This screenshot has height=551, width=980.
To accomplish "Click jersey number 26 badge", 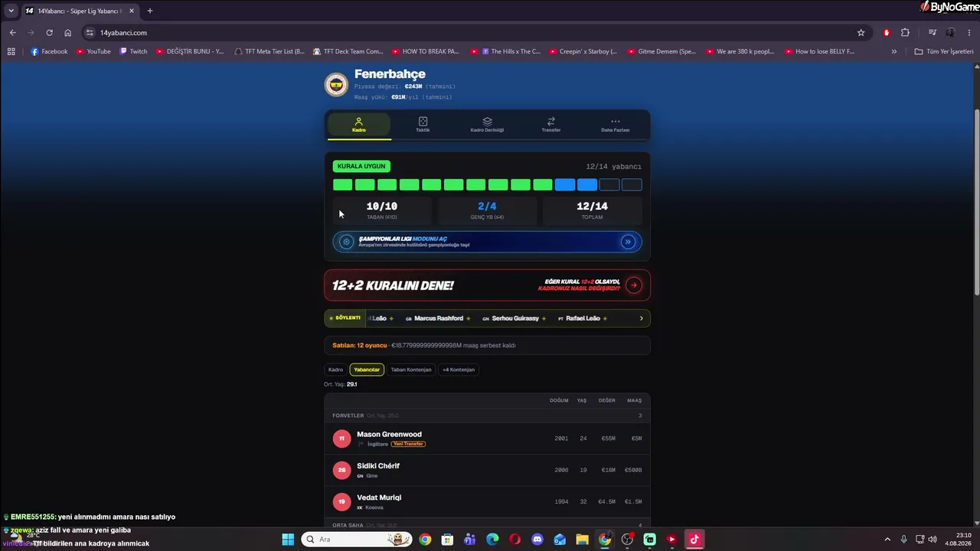I will (x=341, y=470).
